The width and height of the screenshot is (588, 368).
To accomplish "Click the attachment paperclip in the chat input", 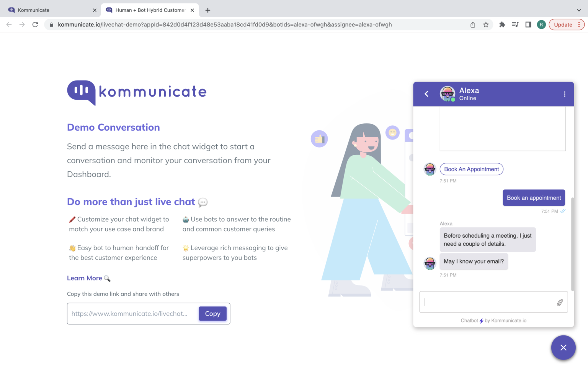I will tap(560, 302).
